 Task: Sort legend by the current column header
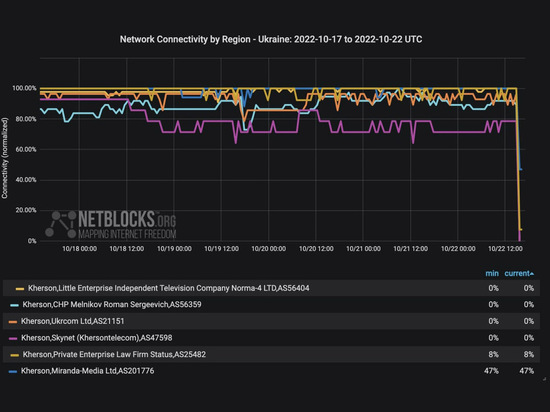[x=517, y=273]
